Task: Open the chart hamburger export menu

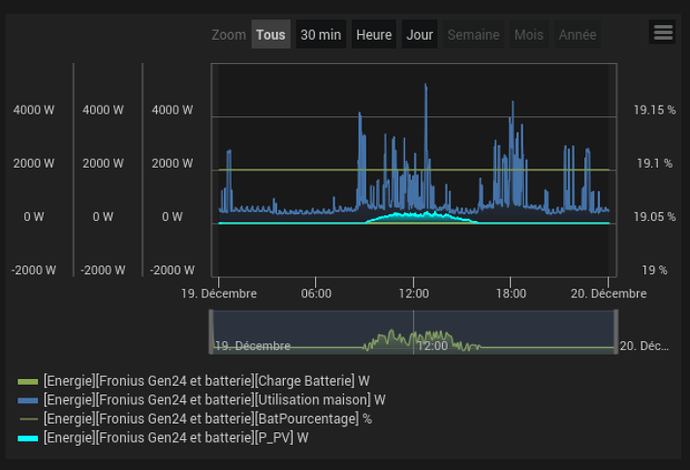Action: pos(662,32)
